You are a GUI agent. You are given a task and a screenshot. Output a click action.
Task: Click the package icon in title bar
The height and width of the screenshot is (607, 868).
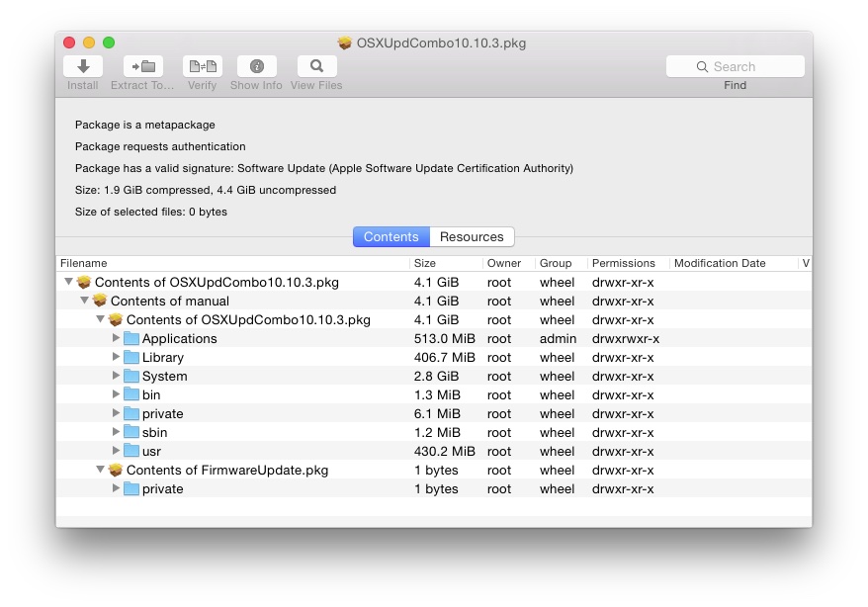pos(345,43)
